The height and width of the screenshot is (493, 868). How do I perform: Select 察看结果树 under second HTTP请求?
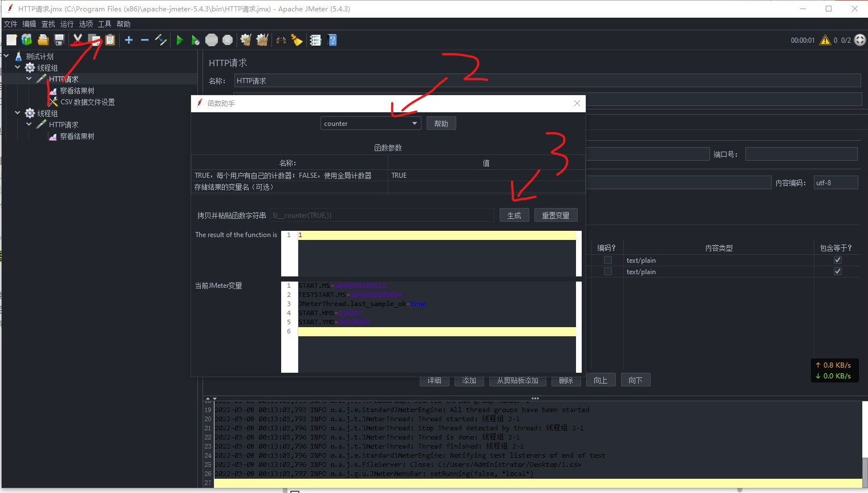(77, 136)
